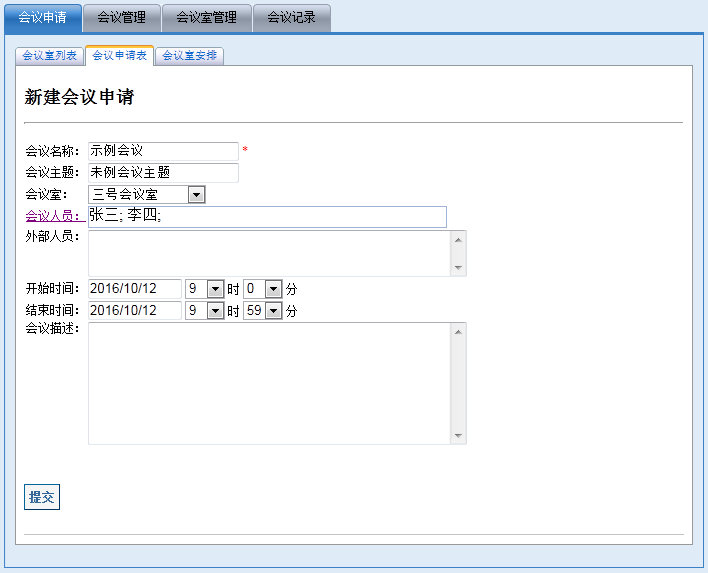Select the 会议室列表 sub-tab
Image resolution: width=708 pixels, height=573 pixels.
[x=50, y=56]
